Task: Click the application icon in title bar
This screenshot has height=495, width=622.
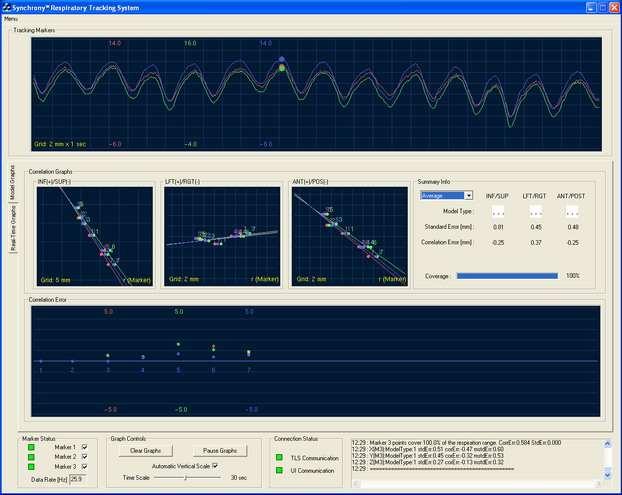Action: (6, 7)
